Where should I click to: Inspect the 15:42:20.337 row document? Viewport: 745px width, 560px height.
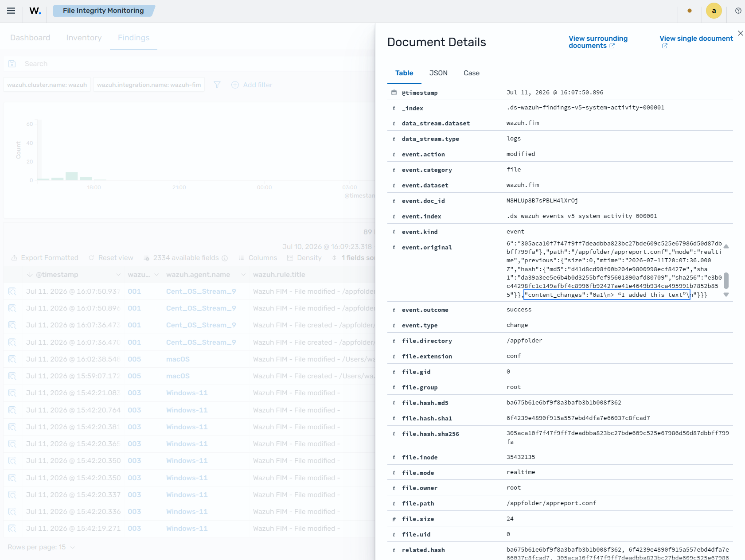pyautogui.click(x=12, y=495)
